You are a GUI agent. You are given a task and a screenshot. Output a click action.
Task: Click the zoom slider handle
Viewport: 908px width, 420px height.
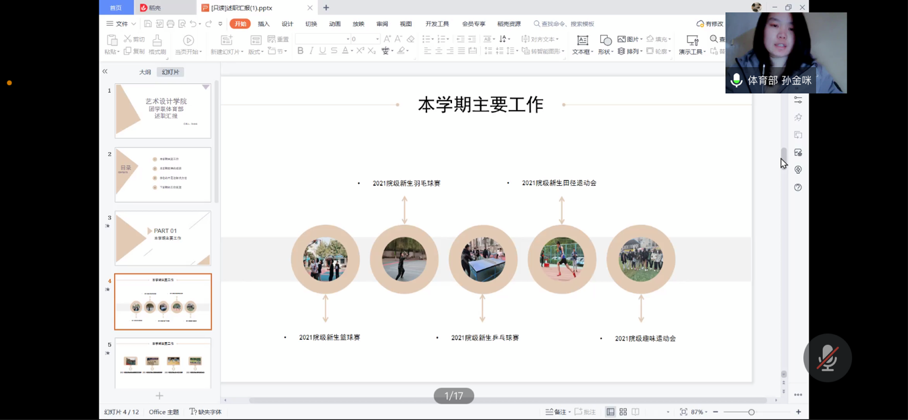(751, 412)
